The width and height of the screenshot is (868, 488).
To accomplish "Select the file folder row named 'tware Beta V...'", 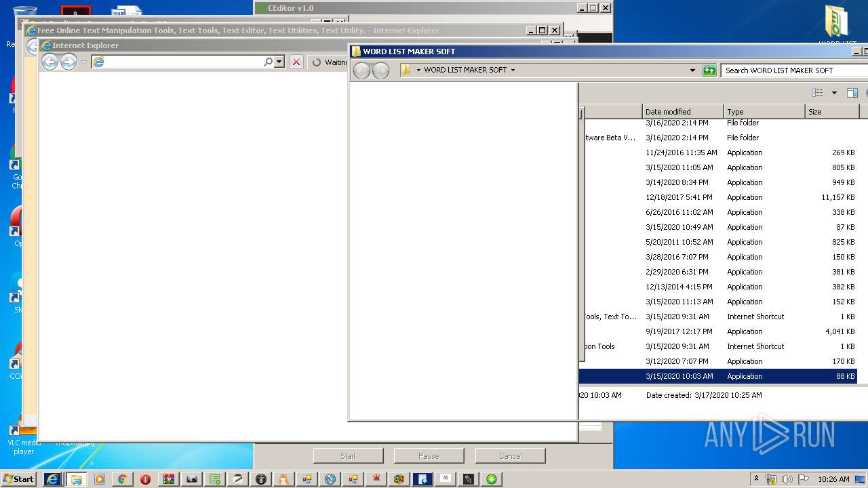I will click(719, 138).
